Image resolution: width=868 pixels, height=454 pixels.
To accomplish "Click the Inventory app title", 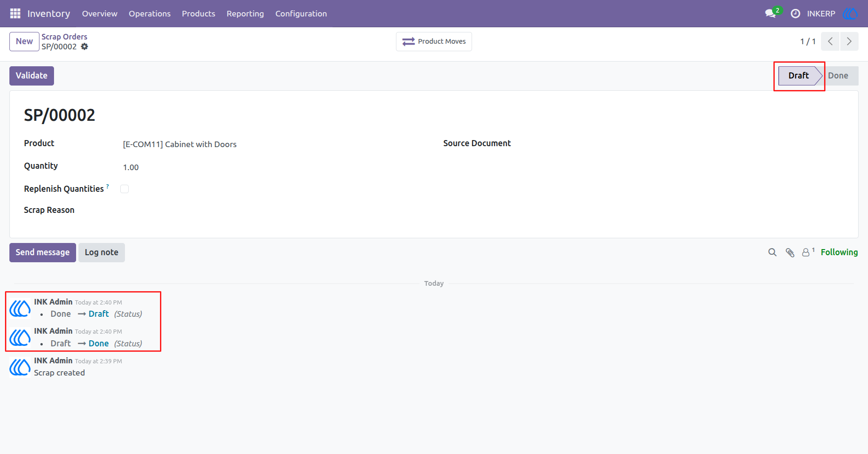I will click(x=49, y=14).
